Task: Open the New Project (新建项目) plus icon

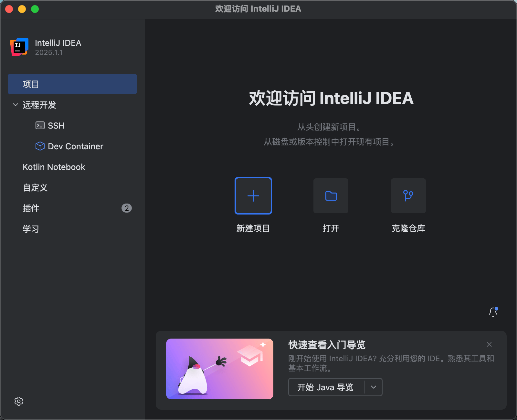Action: pyautogui.click(x=253, y=196)
